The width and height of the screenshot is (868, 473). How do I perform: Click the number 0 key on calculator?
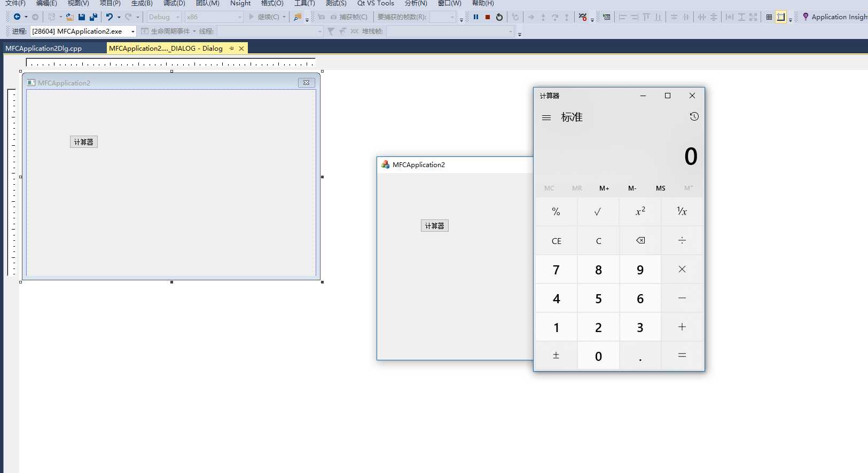pos(598,356)
